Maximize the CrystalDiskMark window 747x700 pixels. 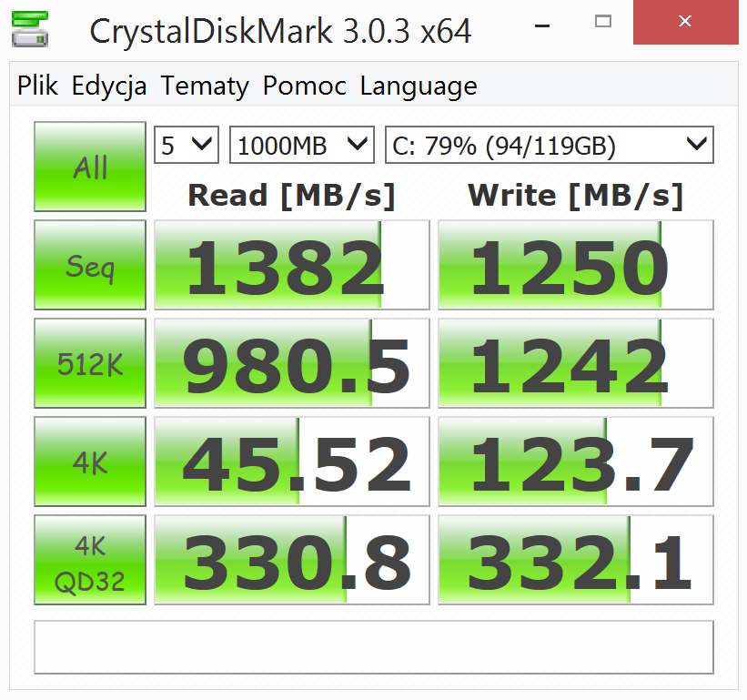(x=603, y=22)
